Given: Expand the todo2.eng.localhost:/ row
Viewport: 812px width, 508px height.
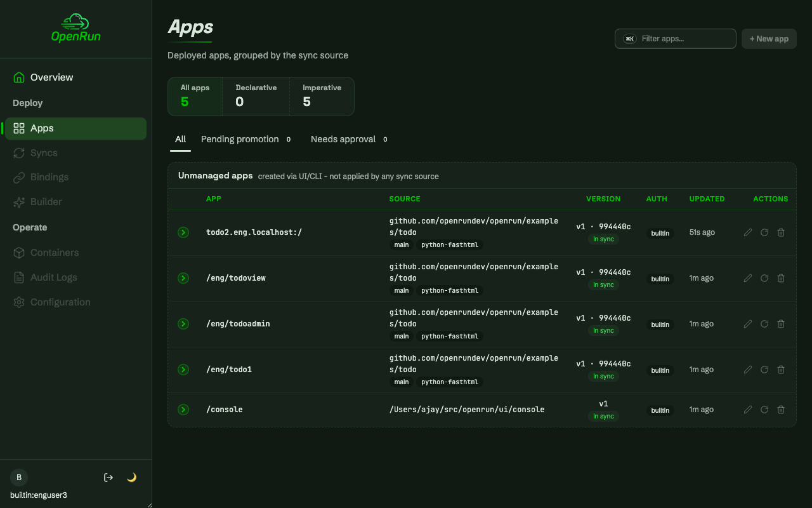Looking at the screenshot, I should 183,232.
